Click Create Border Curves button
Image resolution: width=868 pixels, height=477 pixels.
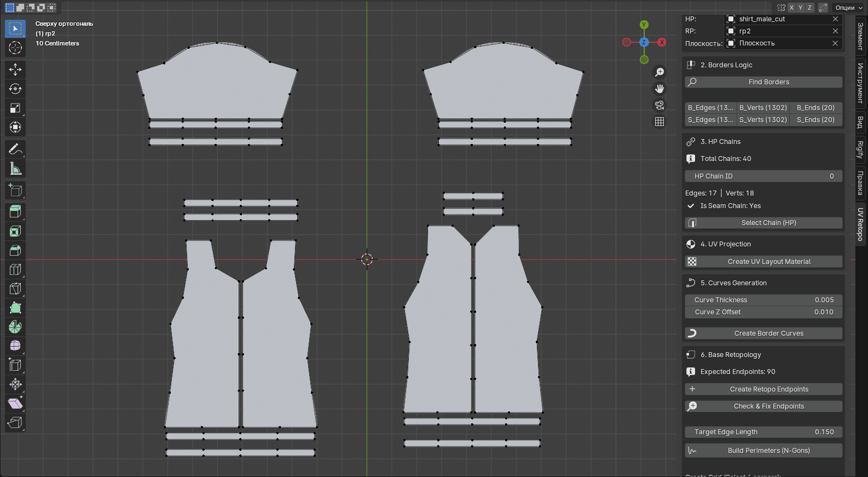click(x=763, y=334)
